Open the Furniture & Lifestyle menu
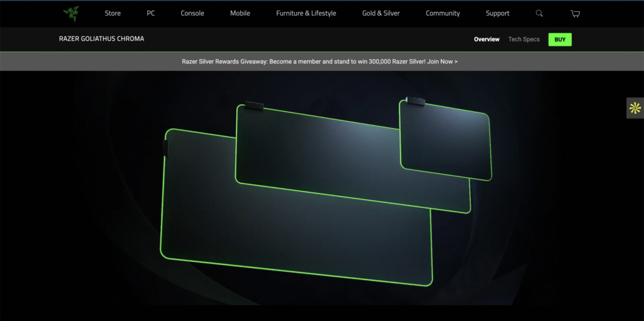Image resolution: width=644 pixels, height=321 pixels. (306, 13)
